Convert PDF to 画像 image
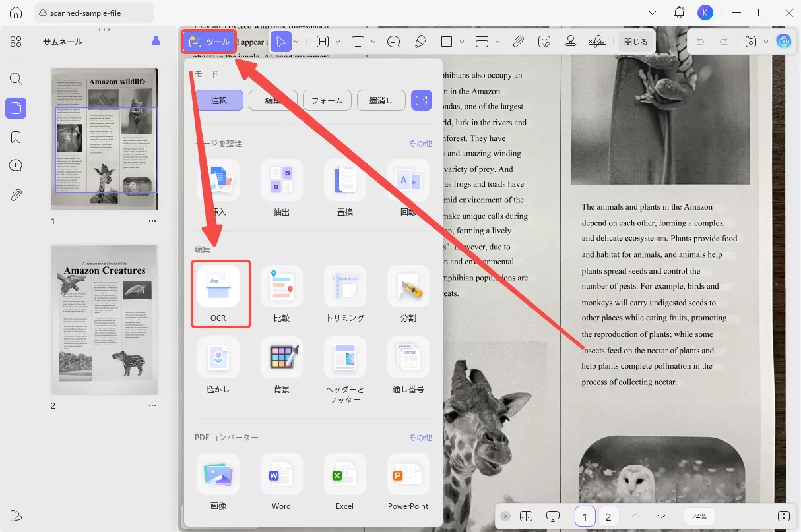The width and height of the screenshot is (801, 532). tap(218, 483)
